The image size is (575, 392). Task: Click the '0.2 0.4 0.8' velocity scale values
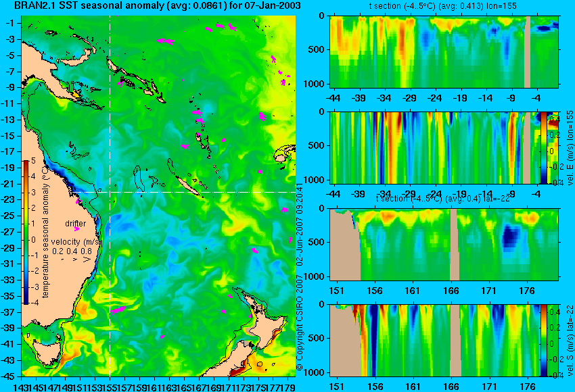tap(72, 251)
